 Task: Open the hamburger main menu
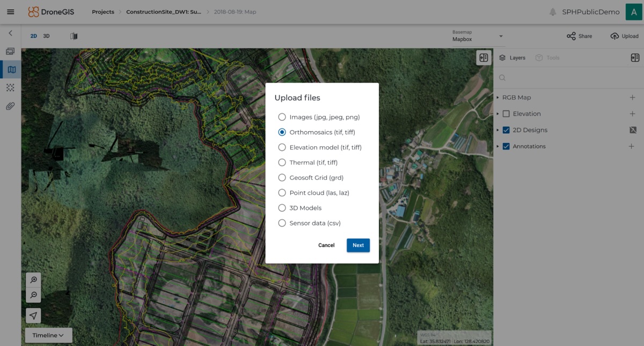click(x=10, y=12)
